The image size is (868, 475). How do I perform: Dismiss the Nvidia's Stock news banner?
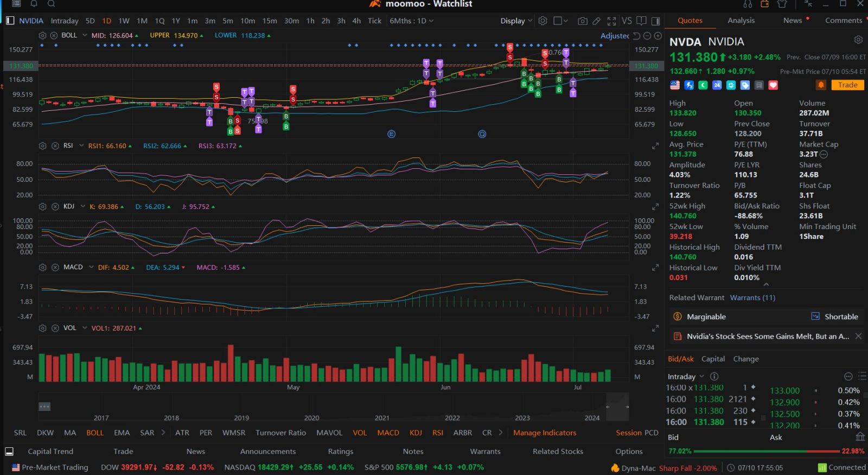(858, 337)
